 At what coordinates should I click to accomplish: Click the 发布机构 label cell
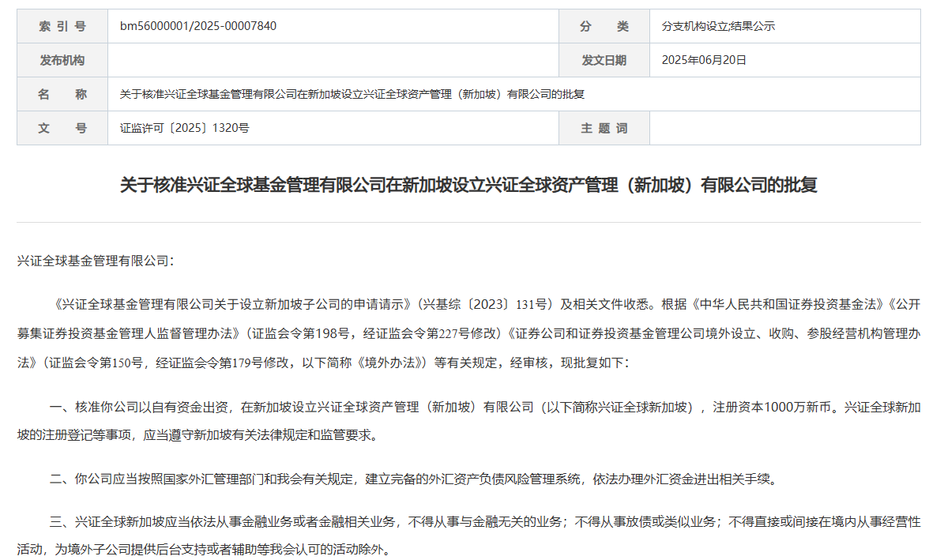(x=62, y=60)
